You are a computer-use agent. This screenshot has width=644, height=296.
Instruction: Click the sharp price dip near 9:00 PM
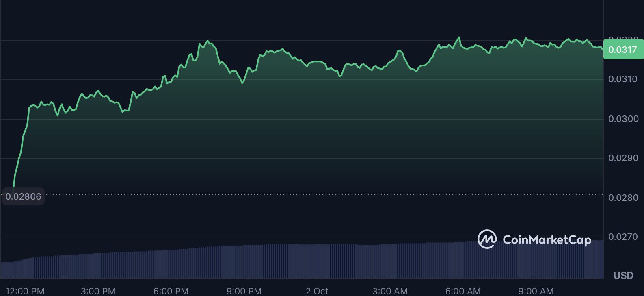pyautogui.click(x=242, y=83)
